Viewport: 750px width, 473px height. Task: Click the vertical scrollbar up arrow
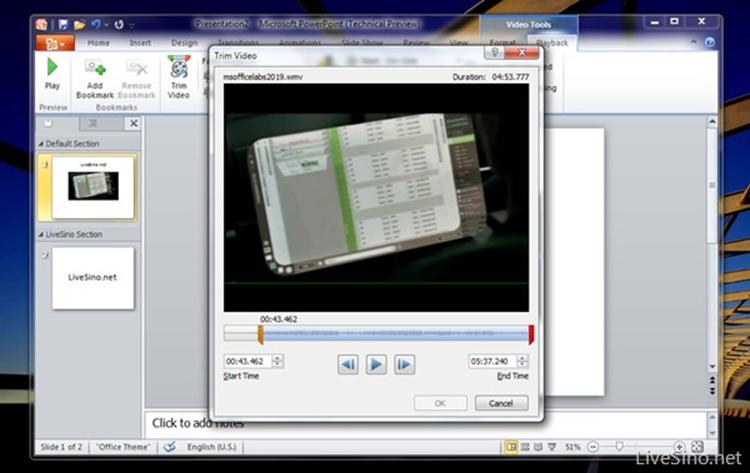pos(712,122)
